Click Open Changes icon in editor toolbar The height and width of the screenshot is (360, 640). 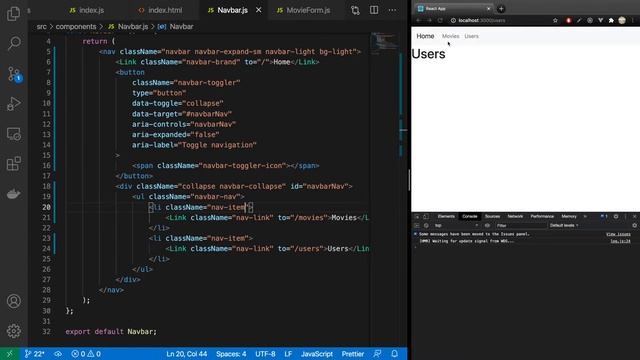coord(355,10)
